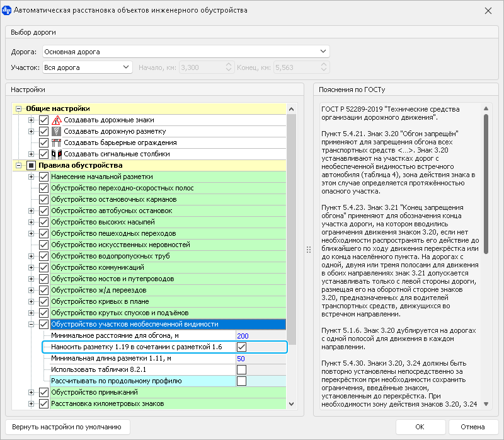Open the 'Дорога' dropdown list
The height and width of the screenshot is (440, 504).
click(323, 52)
